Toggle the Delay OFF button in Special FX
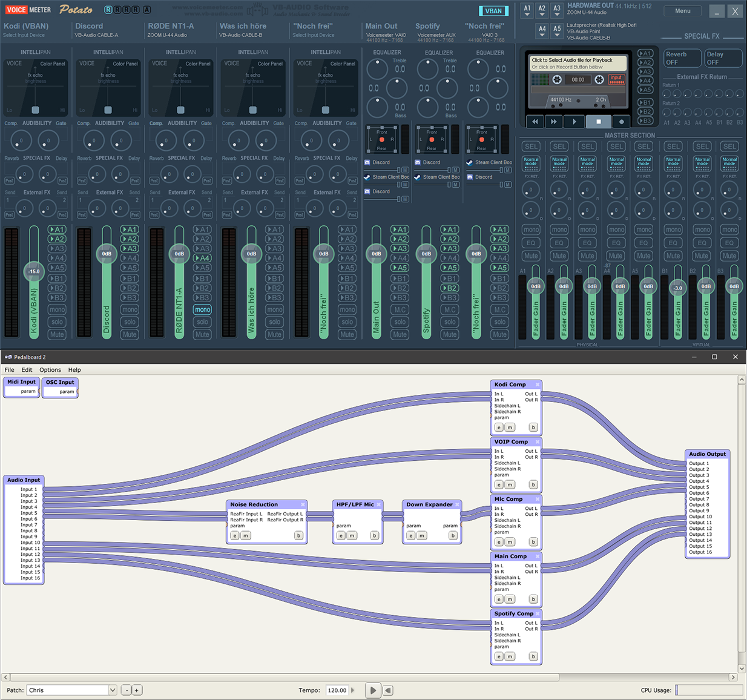The width and height of the screenshot is (747, 700). pos(723,58)
